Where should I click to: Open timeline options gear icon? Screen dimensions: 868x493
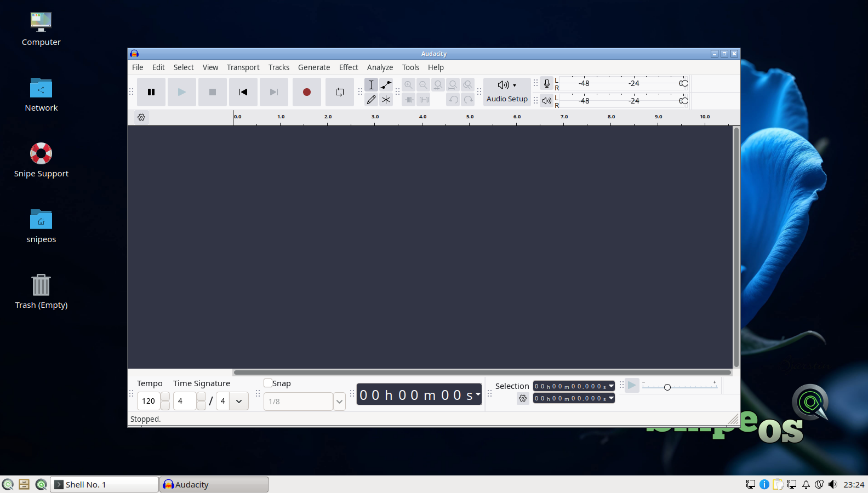click(141, 117)
